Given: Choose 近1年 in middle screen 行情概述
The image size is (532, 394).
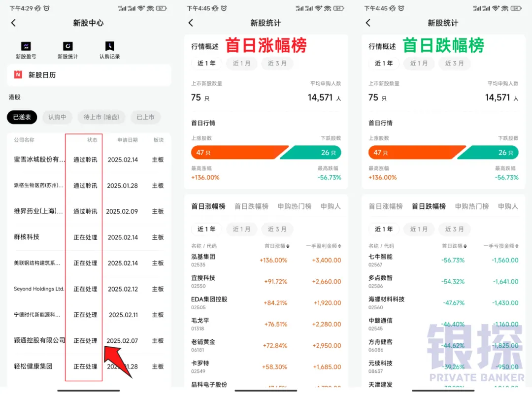Looking at the screenshot, I should [206, 63].
